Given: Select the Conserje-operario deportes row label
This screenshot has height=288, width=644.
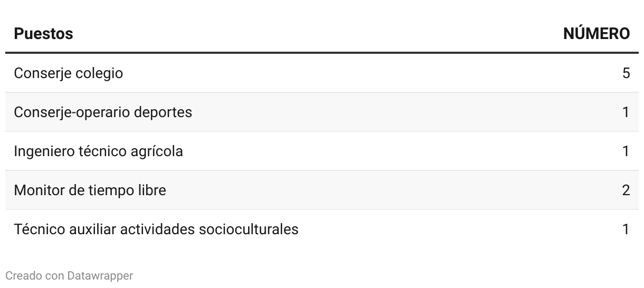Looking at the screenshot, I should [103, 112].
